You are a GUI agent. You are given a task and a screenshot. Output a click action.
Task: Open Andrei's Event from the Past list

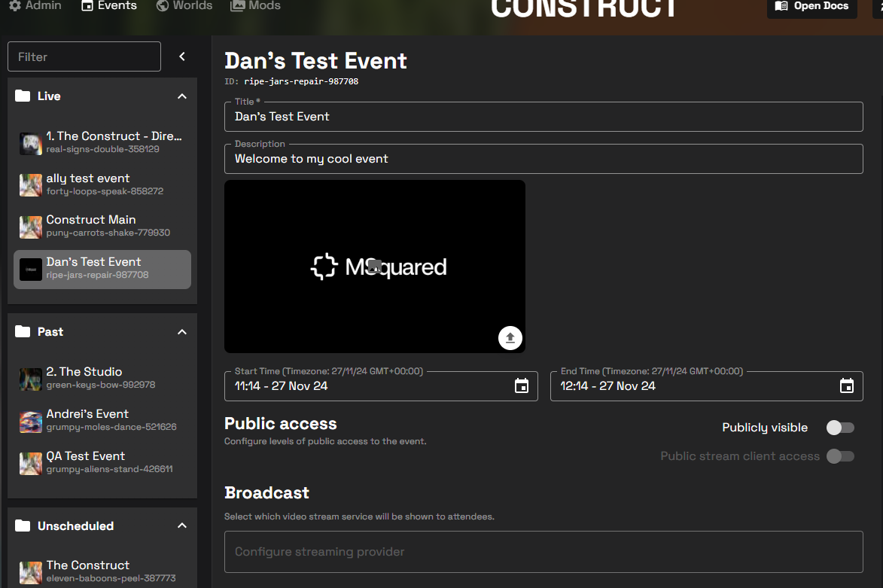tap(102, 420)
